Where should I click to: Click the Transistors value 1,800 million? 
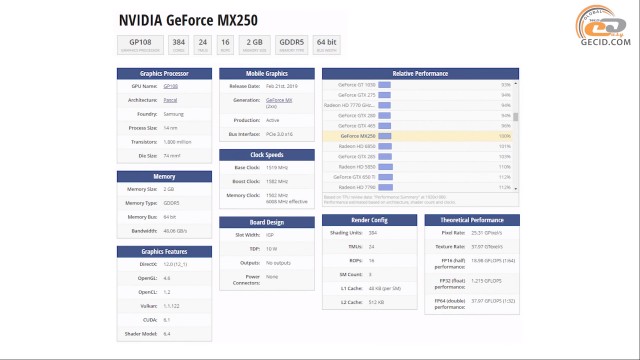pos(177,142)
